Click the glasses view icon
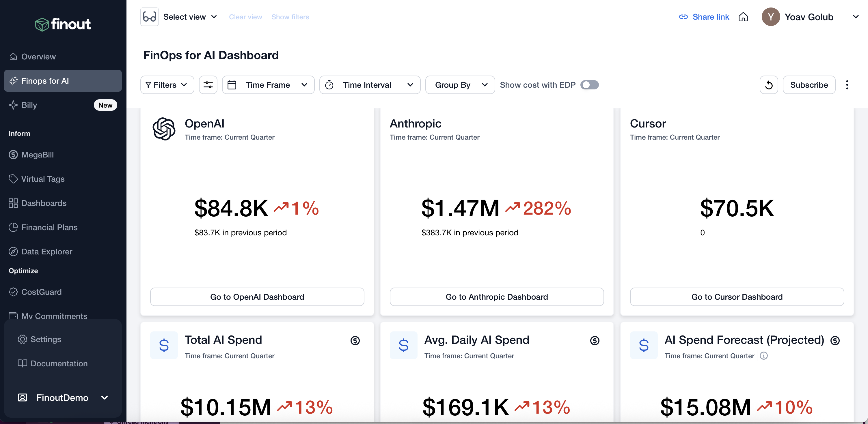The width and height of the screenshot is (868, 424). tap(149, 17)
